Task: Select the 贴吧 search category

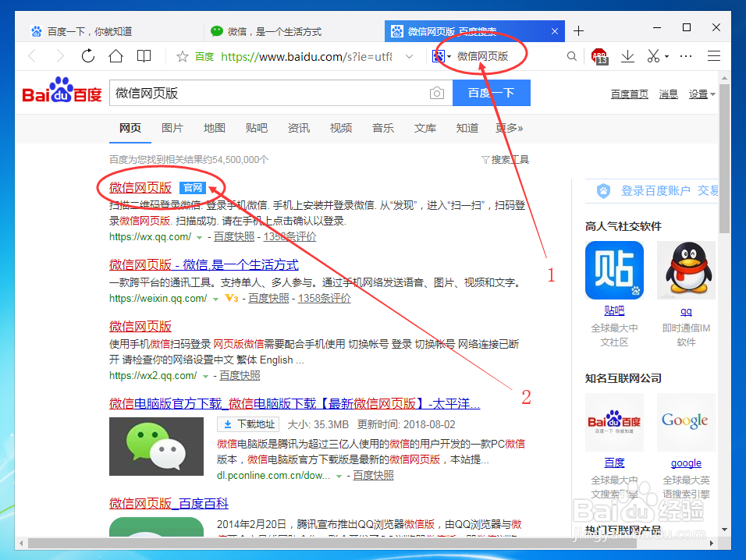Action: coord(257,128)
